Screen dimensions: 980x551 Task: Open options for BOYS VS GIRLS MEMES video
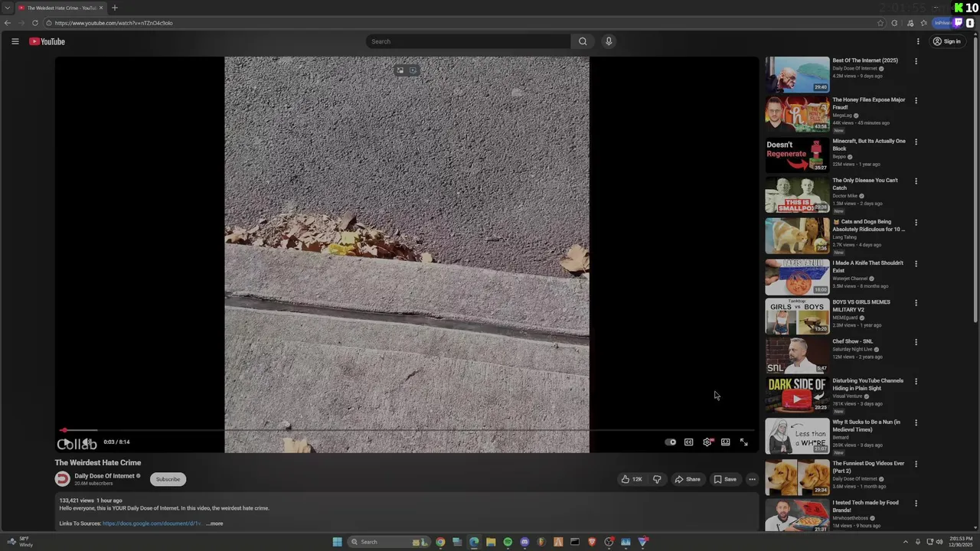pyautogui.click(x=916, y=303)
